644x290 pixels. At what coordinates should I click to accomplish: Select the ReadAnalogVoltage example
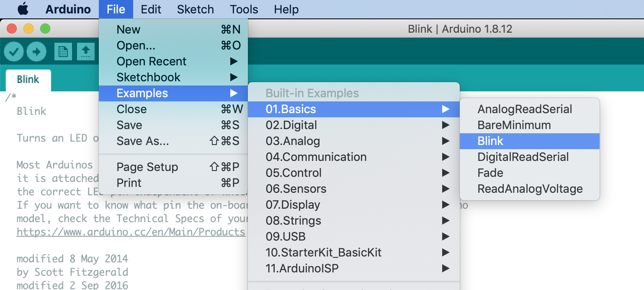tap(530, 189)
